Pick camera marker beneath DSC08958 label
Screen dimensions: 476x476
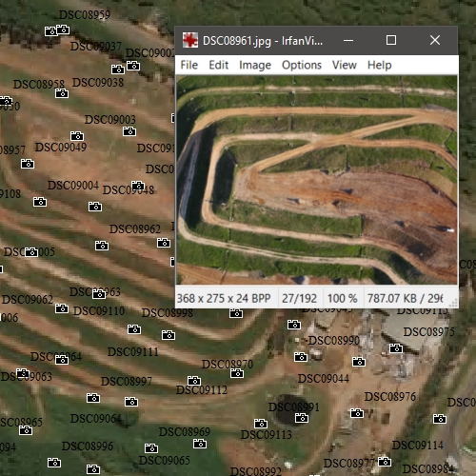(62, 93)
